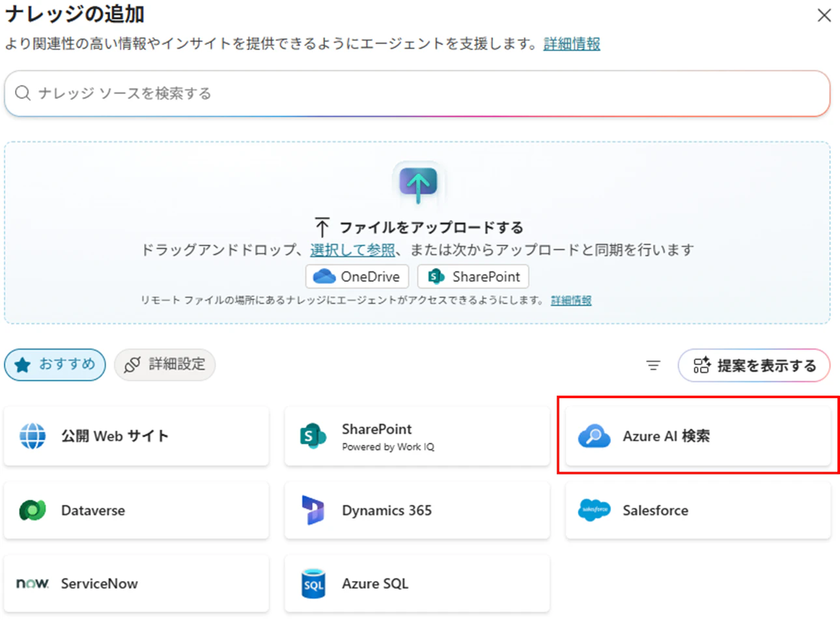Click the ServiceNow 'now' logo
The image size is (840, 624).
tap(33, 584)
